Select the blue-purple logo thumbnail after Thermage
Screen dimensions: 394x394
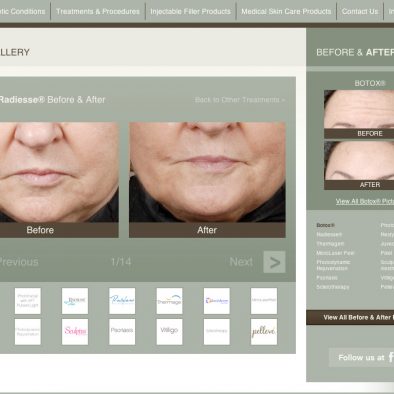tap(217, 301)
